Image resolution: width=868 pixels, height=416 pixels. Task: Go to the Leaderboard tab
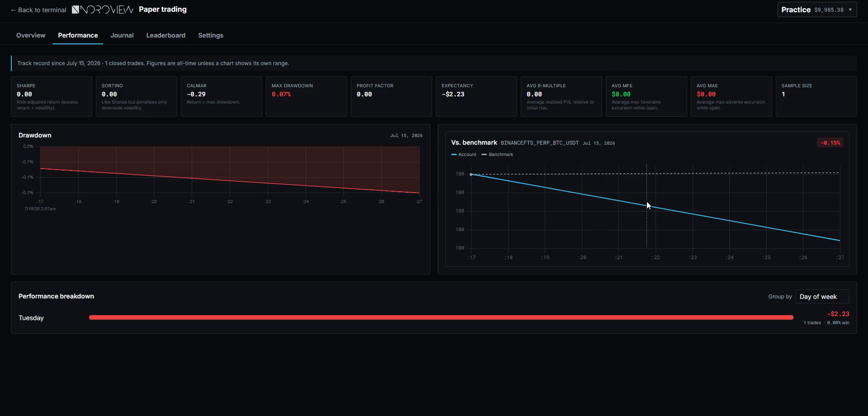(x=166, y=35)
